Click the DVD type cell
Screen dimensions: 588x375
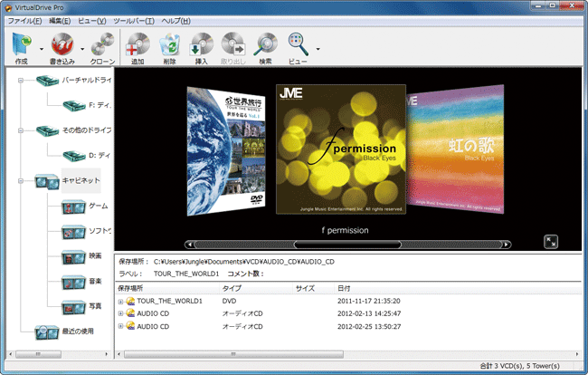click(229, 301)
